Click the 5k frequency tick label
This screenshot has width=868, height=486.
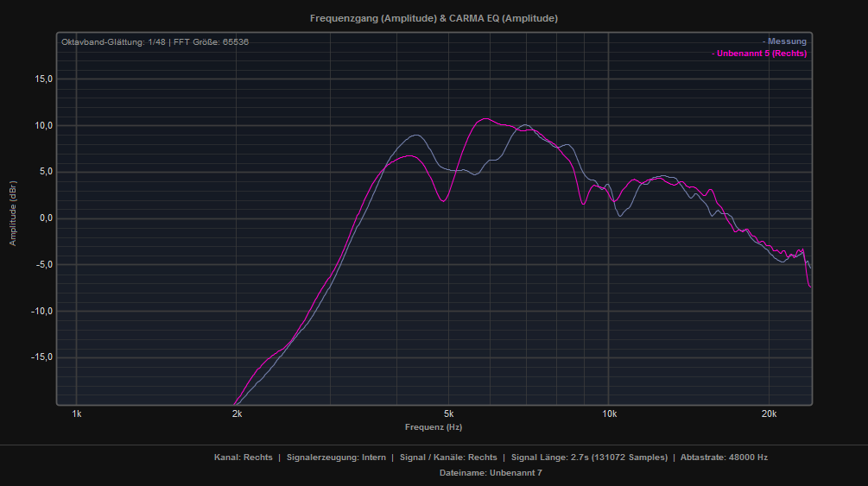[448, 413]
